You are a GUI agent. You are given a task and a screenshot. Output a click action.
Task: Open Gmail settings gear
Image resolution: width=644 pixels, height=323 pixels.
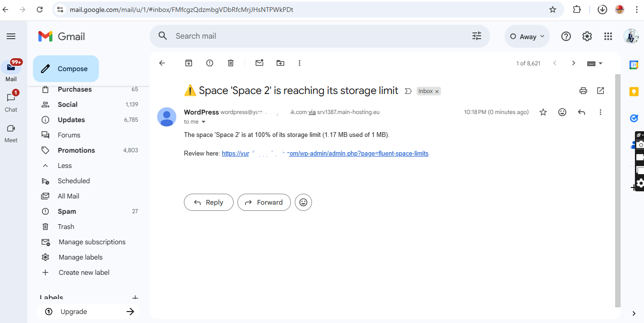[587, 36]
